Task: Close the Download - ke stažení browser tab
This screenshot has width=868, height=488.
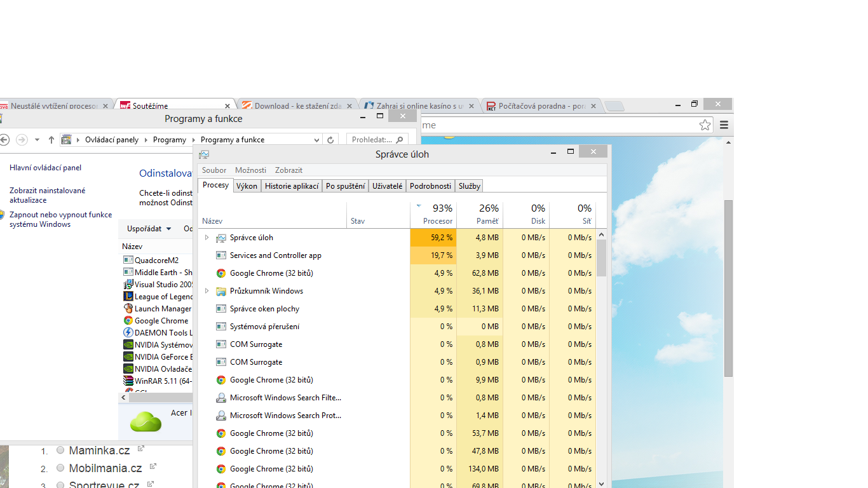Action: pos(350,106)
